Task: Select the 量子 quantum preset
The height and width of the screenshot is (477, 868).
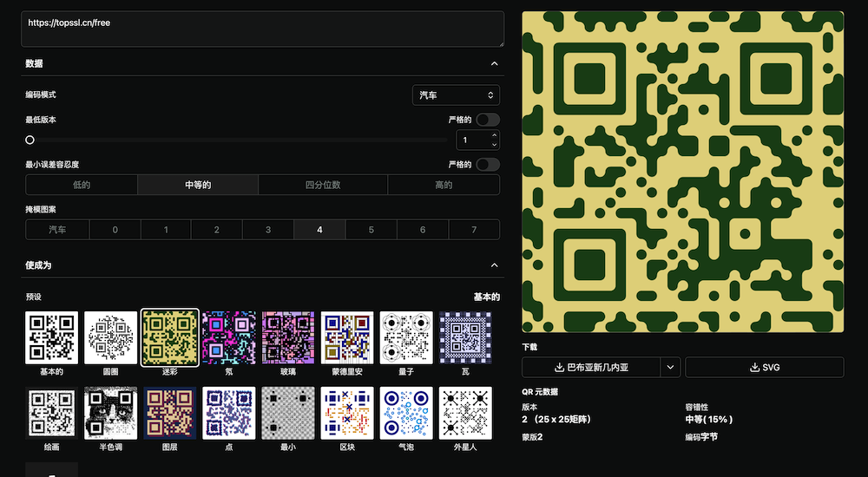Action: pyautogui.click(x=406, y=337)
